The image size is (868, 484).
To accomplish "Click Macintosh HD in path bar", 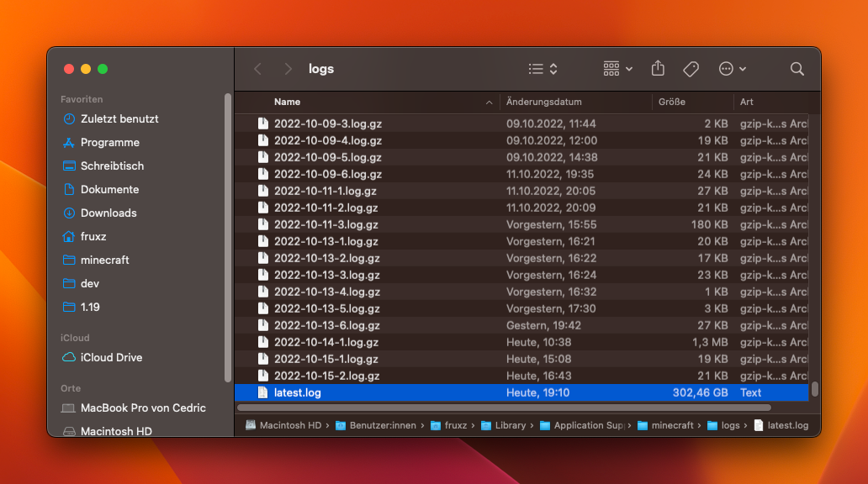I will point(289,425).
